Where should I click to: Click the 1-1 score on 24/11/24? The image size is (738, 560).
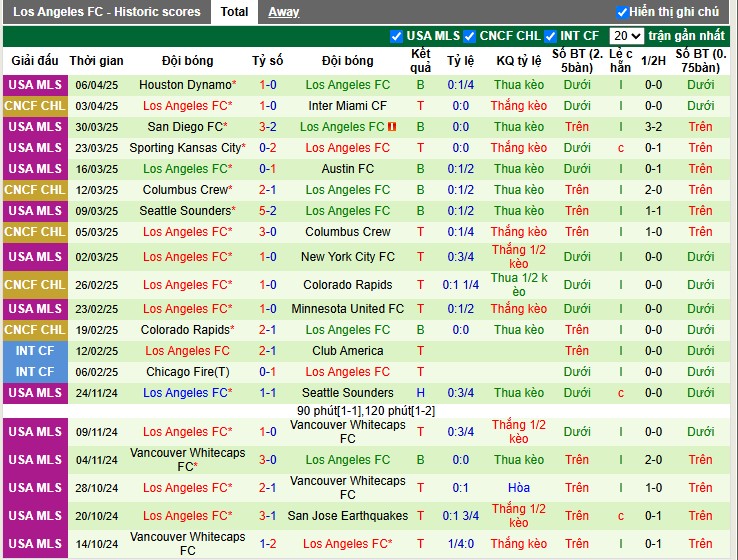point(267,392)
